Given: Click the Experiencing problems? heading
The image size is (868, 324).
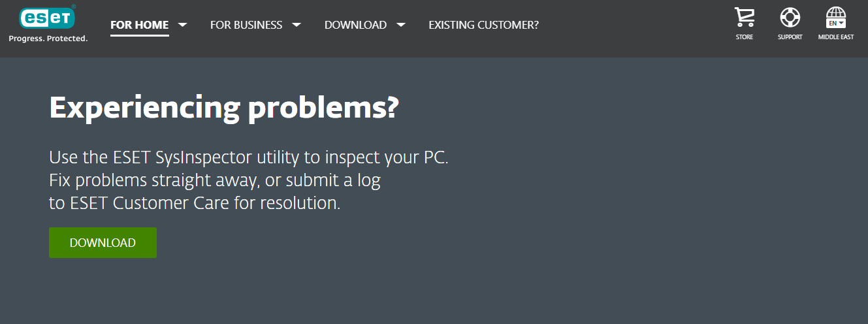Looking at the screenshot, I should point(223,107).
